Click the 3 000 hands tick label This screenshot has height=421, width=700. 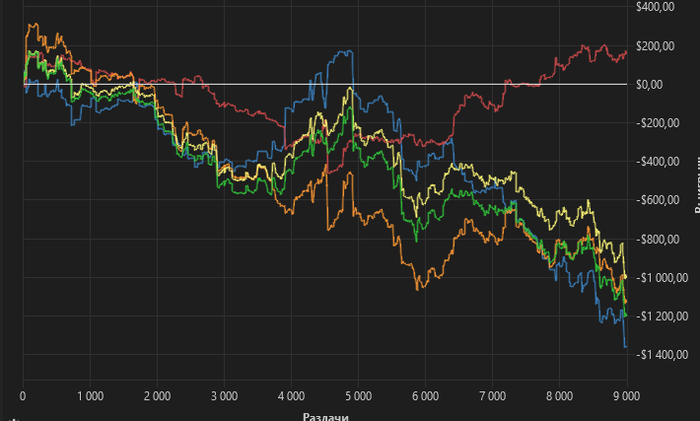pos(224,396)
